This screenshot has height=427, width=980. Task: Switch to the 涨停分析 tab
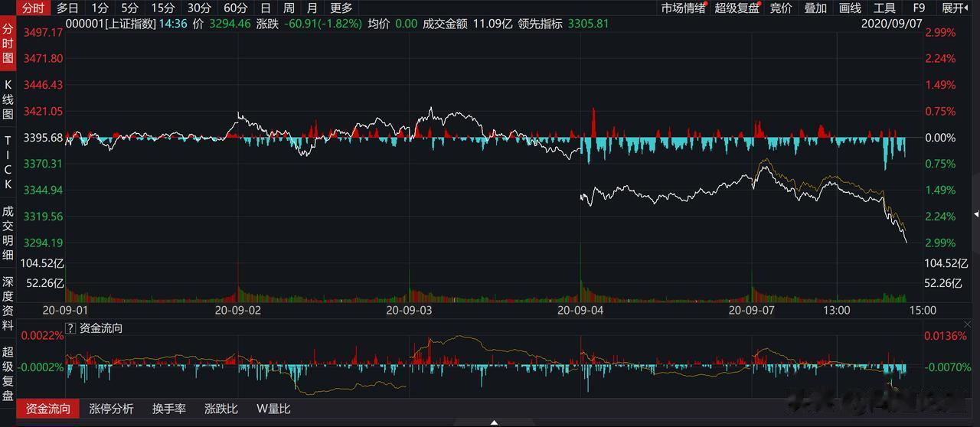coord(111,409)
